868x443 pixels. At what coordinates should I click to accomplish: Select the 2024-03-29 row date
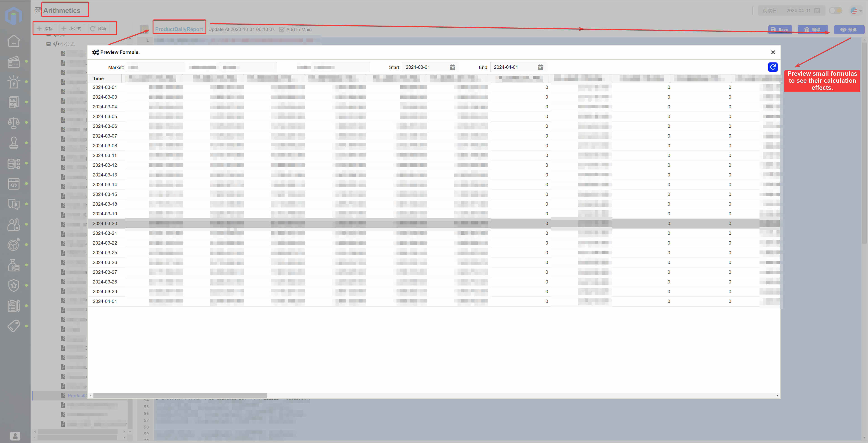click(x=105, y=292)
